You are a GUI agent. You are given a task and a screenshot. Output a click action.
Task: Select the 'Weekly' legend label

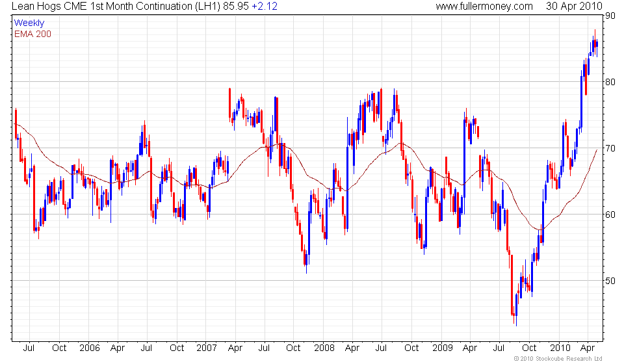point(29,23)
